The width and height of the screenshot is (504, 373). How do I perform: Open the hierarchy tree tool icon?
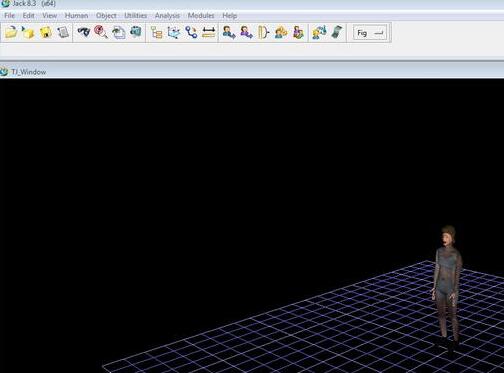pos(156,32)
